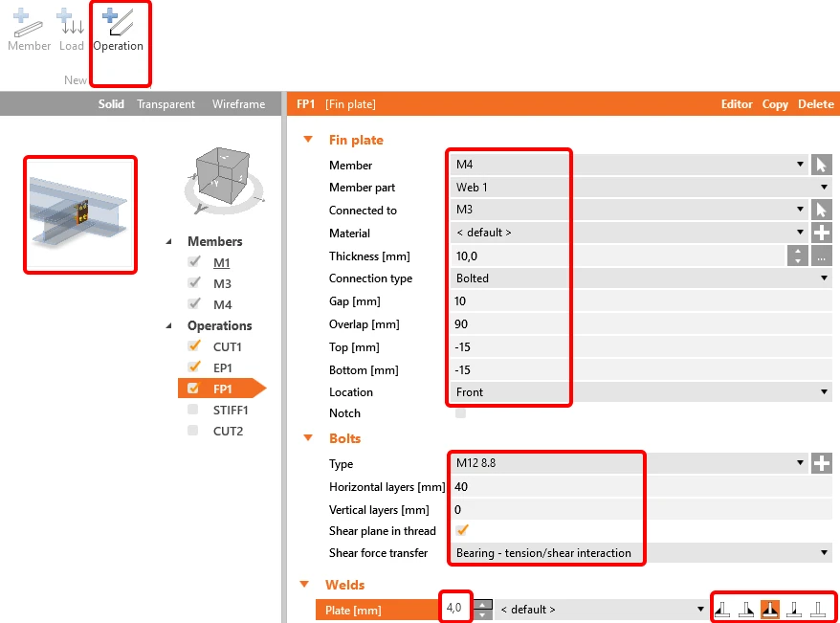
Task: Click the fin plate model preview thumbnail
Action: [x=80, y=214]
